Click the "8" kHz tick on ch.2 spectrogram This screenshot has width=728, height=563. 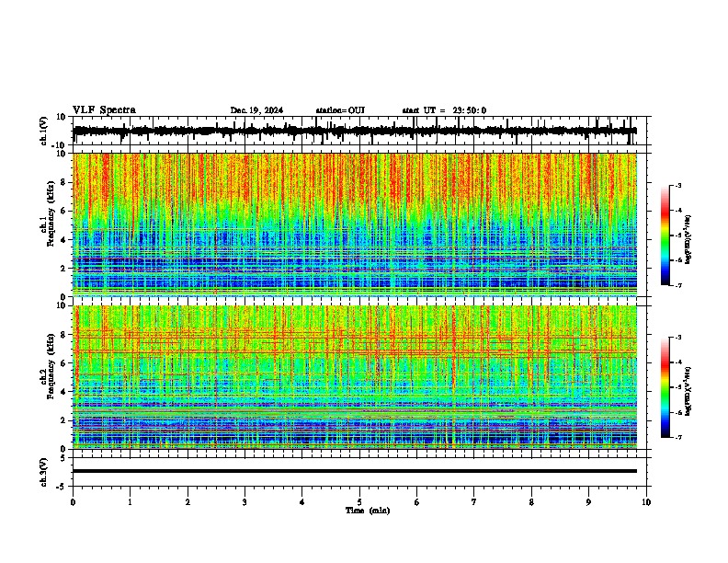click(63, 335)
